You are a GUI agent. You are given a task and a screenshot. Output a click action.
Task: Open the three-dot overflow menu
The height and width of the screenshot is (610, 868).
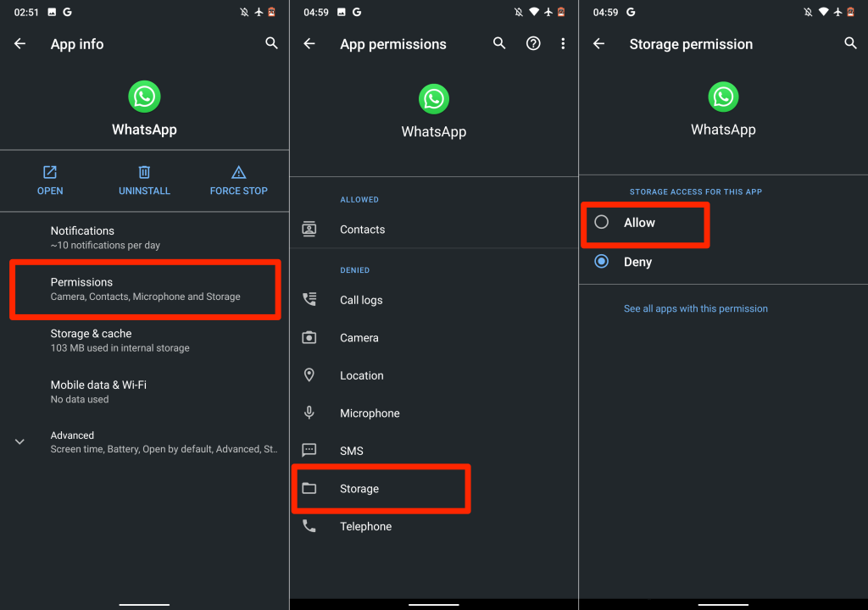(x=563, y=44)
